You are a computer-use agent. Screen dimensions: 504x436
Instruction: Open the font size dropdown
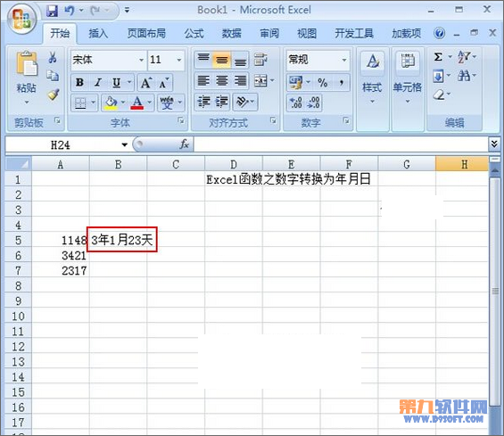[179, 60]
